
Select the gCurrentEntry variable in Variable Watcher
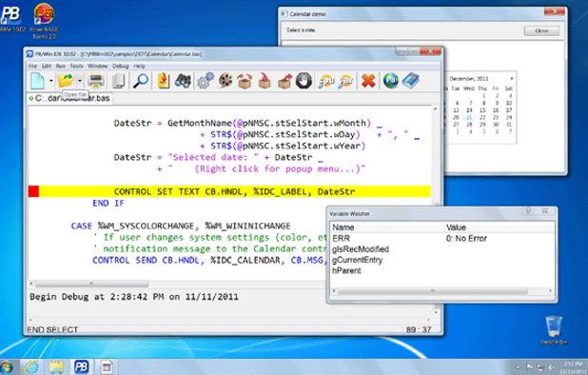pyautogui.click(x=358, y=260)
